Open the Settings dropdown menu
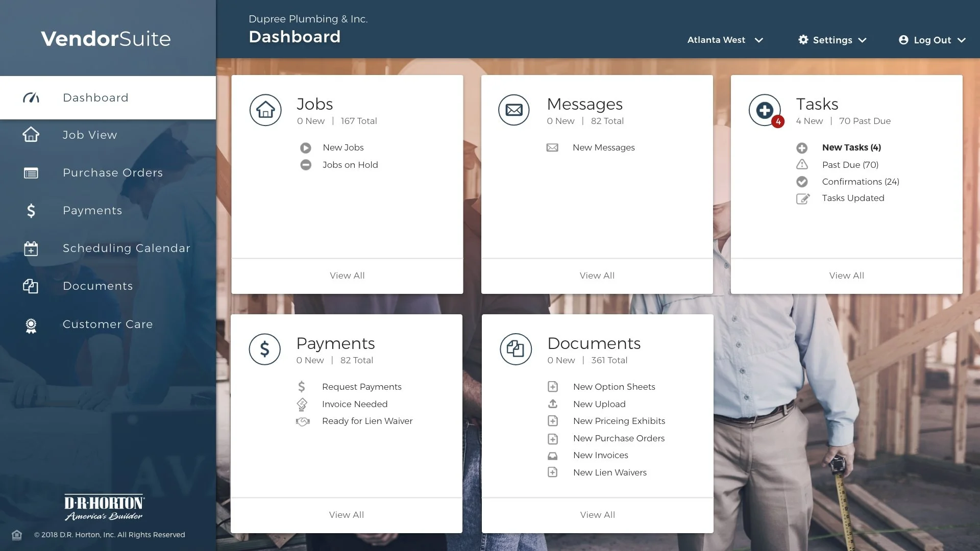This screenshot has width=980, height=551. (832, 40)
